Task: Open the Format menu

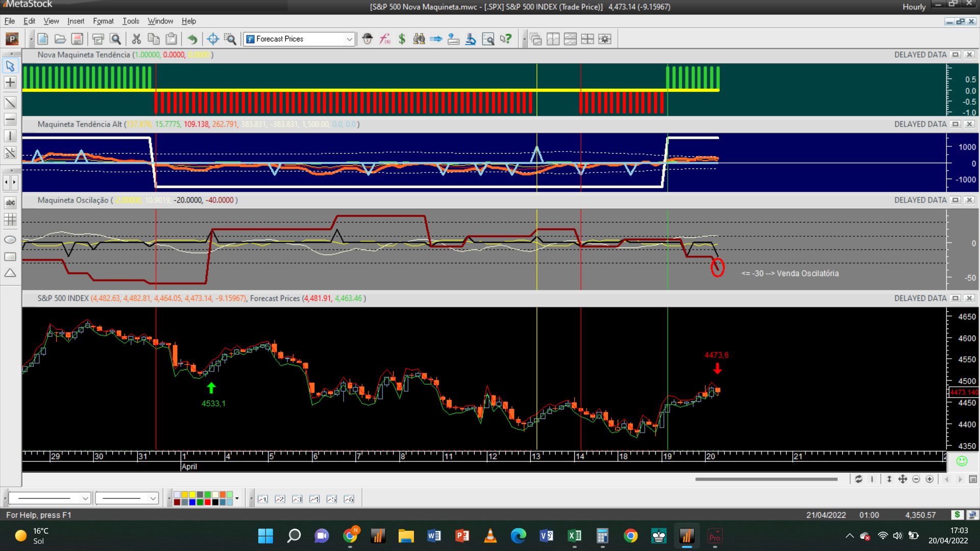Action: point(103,21)
